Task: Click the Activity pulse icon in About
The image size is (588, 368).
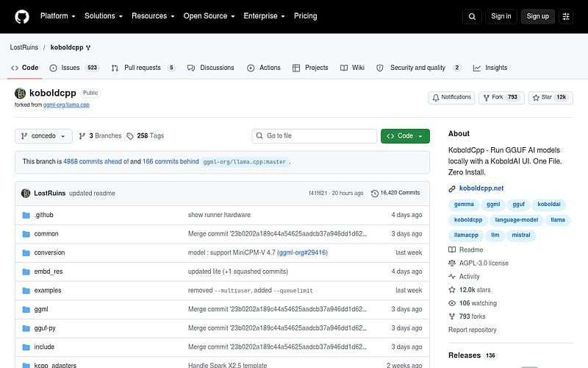Action: point(452,277)
